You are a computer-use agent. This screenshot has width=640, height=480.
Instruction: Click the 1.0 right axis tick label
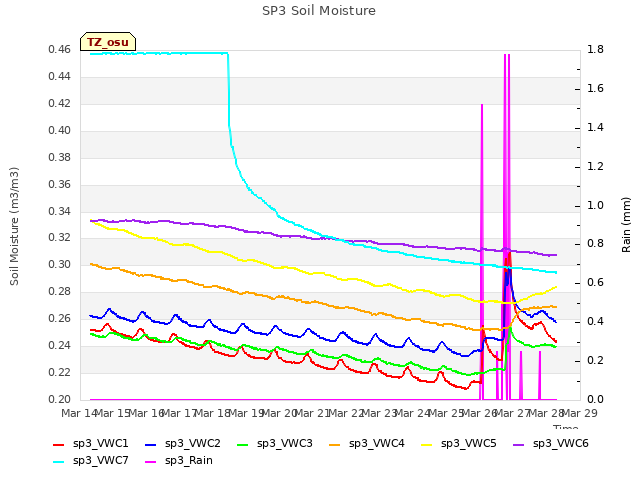[x=595, y=205]
